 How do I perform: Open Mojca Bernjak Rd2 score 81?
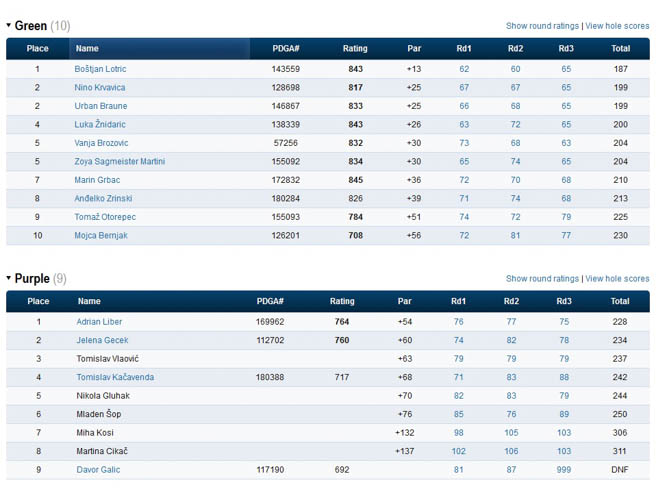point(515,236)
